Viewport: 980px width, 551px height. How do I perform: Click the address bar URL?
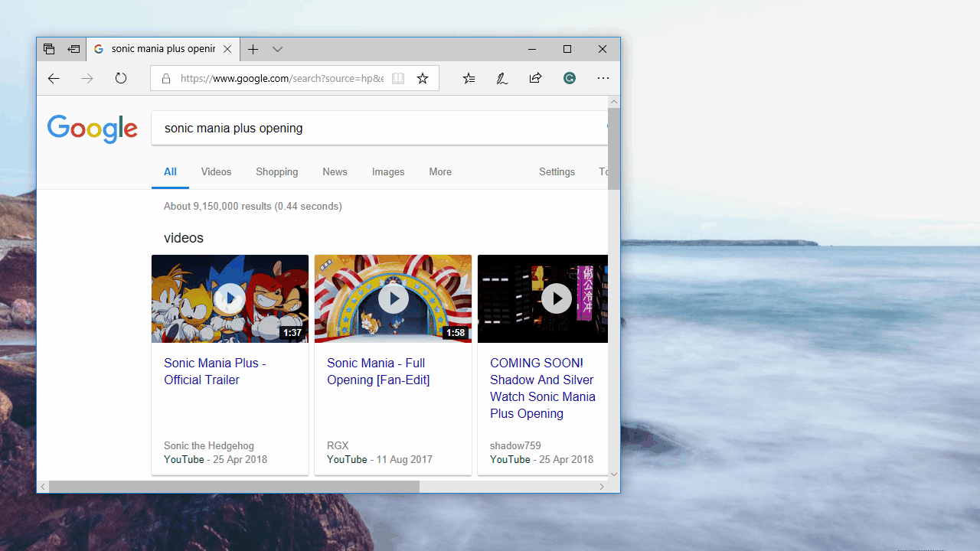[x=282, y=78]
